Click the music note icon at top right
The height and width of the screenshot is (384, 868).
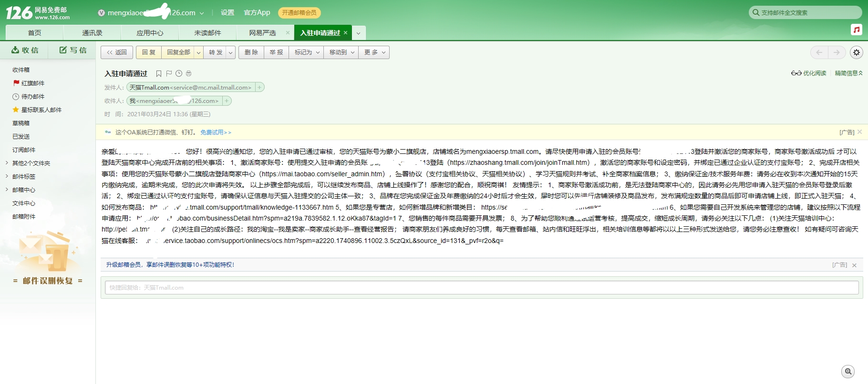857,30
